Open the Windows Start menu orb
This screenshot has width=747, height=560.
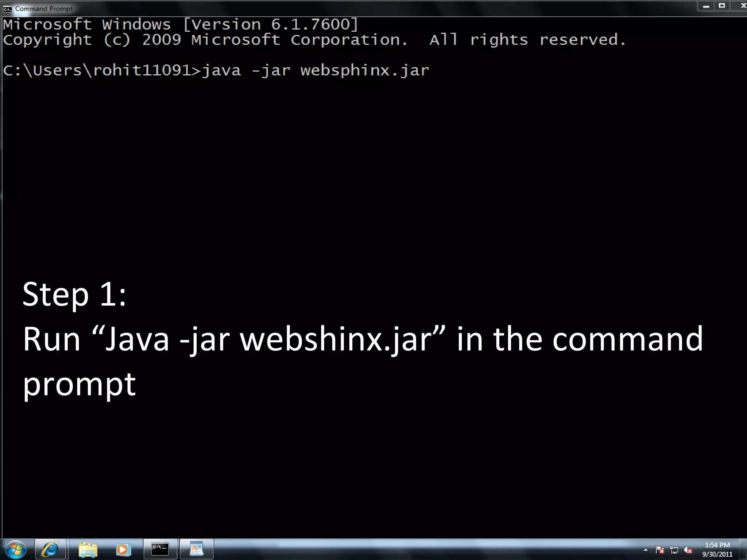point(15,549)
